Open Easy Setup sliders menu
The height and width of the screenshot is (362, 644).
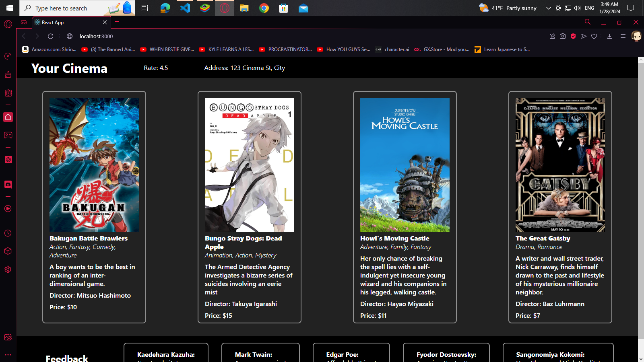(x=623, y=36)
